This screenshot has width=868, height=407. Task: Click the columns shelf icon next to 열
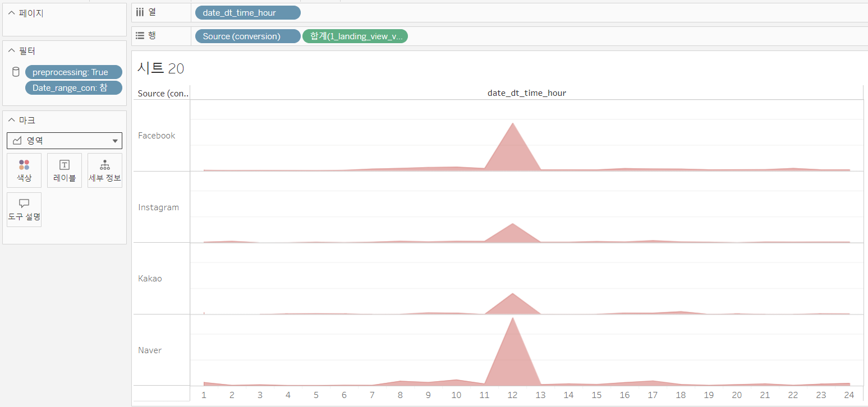tap(140, 12)
